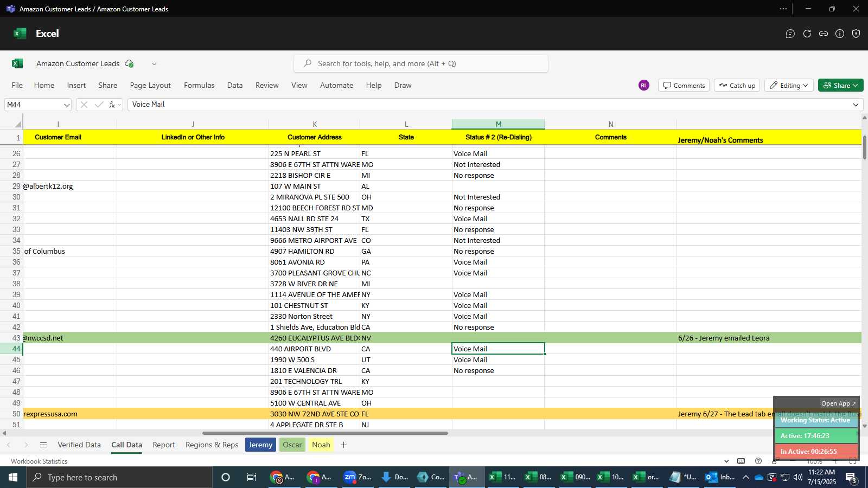Viewport: 868px width, 488px height.
Task: Switch to the Regions & Reps sheet
Action: coord(212,445)
